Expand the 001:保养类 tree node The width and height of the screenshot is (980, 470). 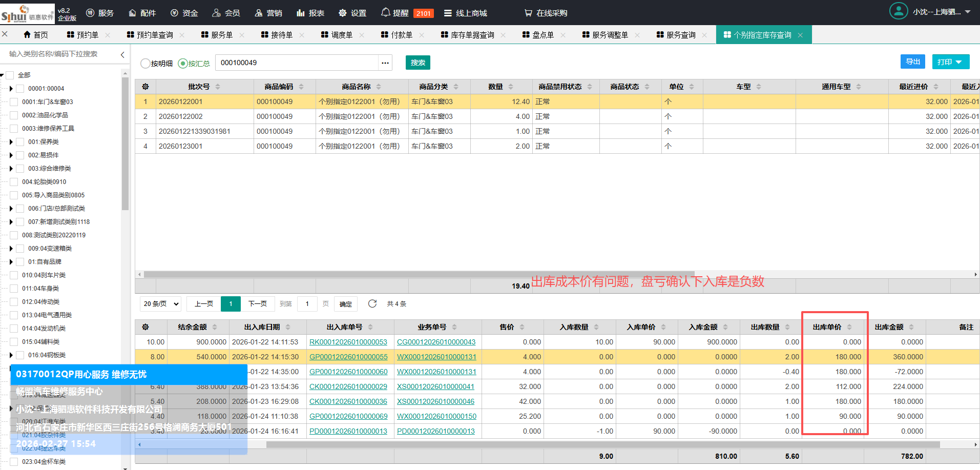[x=11, y=142]
